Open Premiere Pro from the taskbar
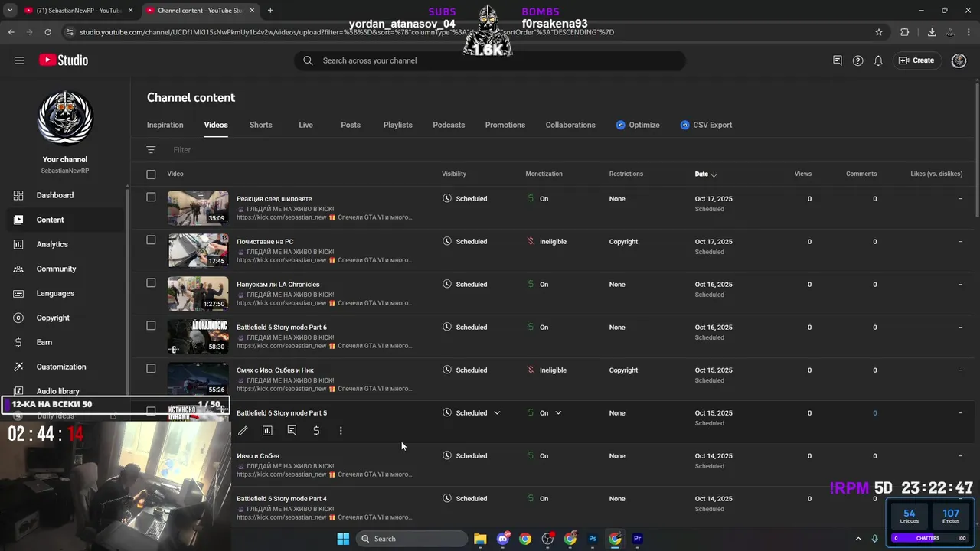Viewport: 980px width, 551px height. pyautogui.click(x=637, y=539)
